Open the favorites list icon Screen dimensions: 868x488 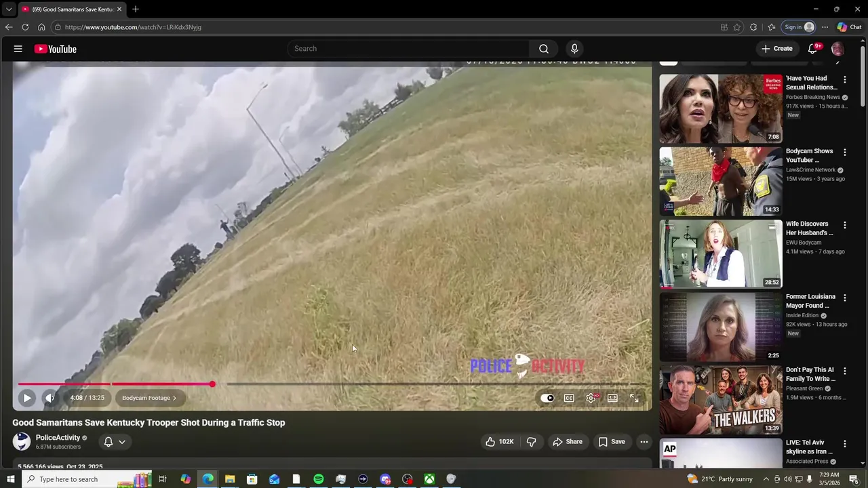[772, 27]
